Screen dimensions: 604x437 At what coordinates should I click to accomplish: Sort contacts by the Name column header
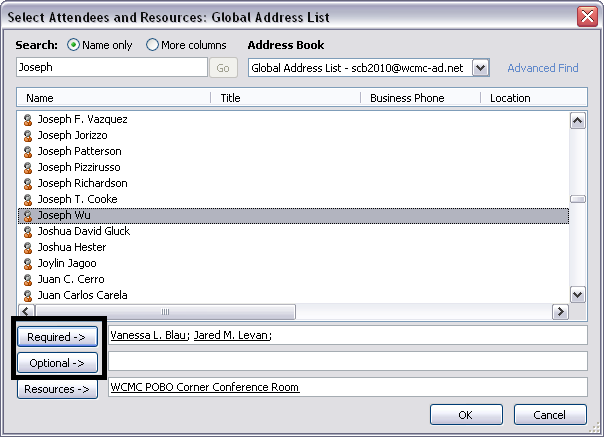point(112,98)
